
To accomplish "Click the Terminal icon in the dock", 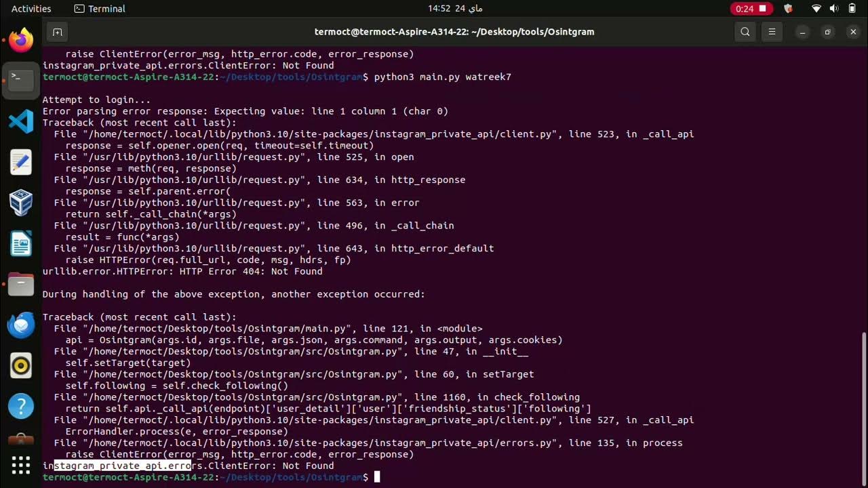I will click(x=21, y=80).
